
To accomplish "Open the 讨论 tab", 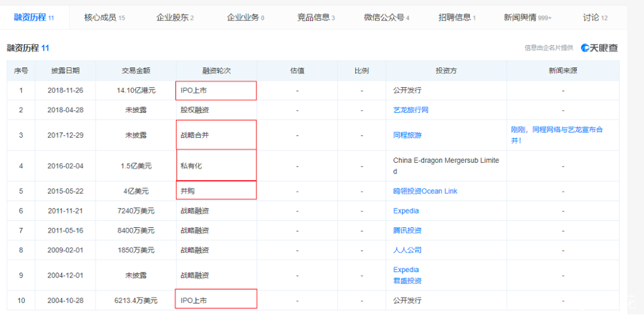I will point(595,18).
